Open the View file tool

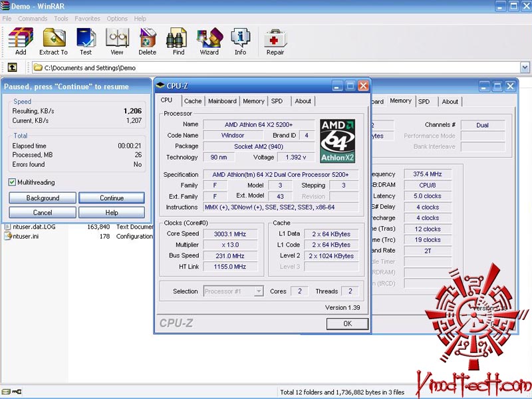point(117,41)
